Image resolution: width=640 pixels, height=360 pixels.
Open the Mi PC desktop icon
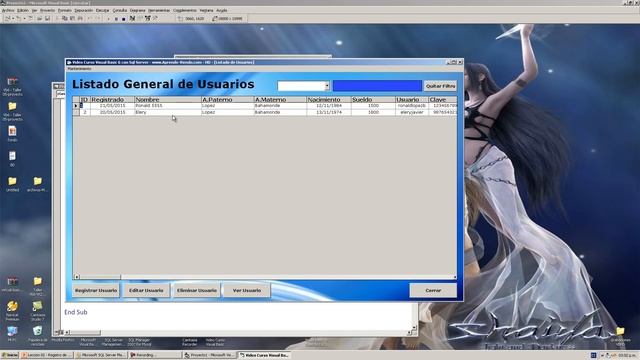click(12, 333)
